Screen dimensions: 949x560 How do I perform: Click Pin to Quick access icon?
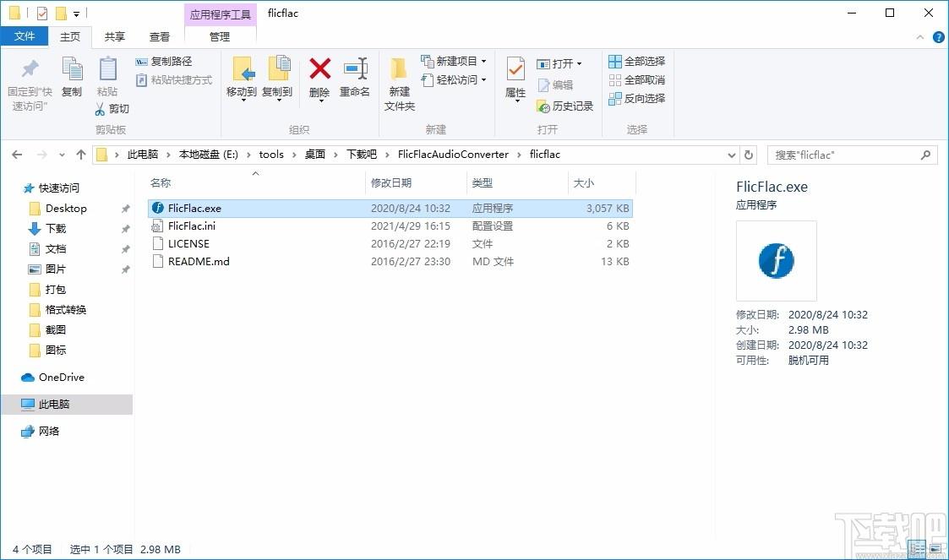pos(30,69)
